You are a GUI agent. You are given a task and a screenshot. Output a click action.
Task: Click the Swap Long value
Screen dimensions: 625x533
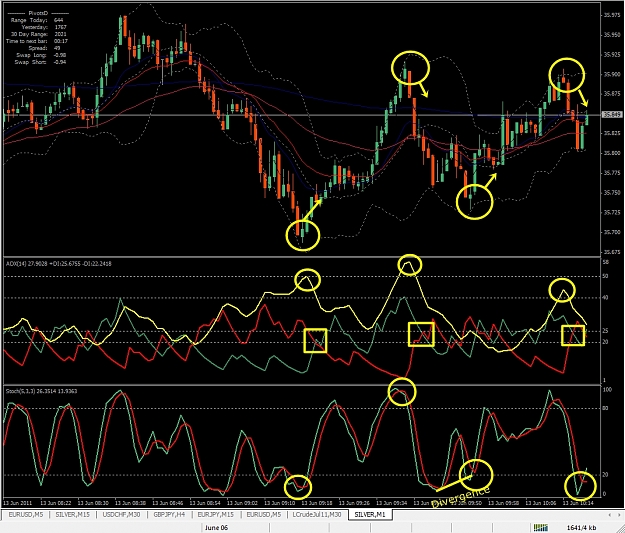60,55
